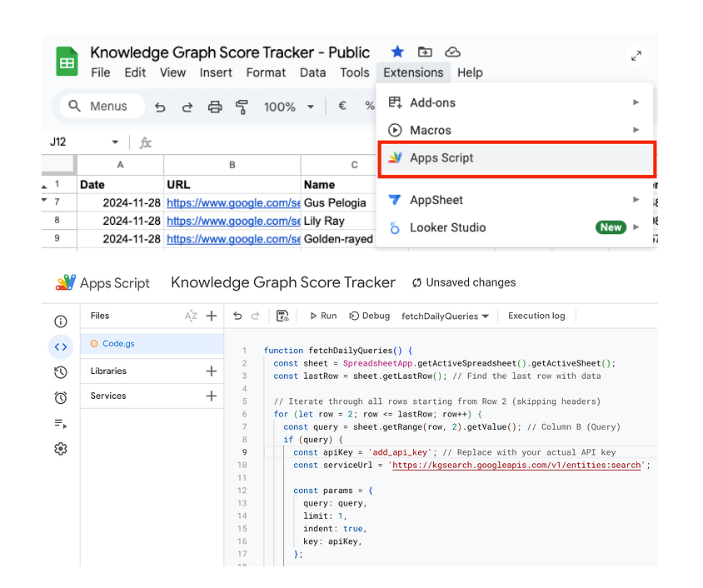Click the URL header cell
Screen dimensions: 703x588
[232, 185]
